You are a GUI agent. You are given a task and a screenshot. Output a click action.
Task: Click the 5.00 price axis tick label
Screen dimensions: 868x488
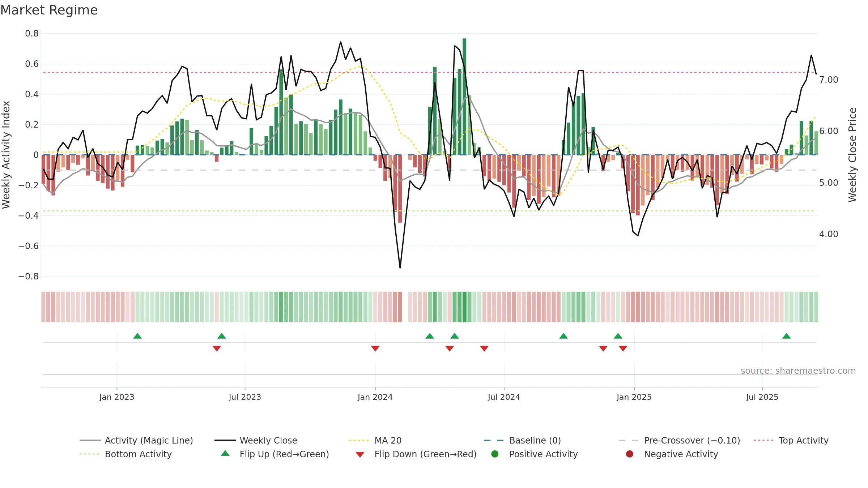[829, 183]
